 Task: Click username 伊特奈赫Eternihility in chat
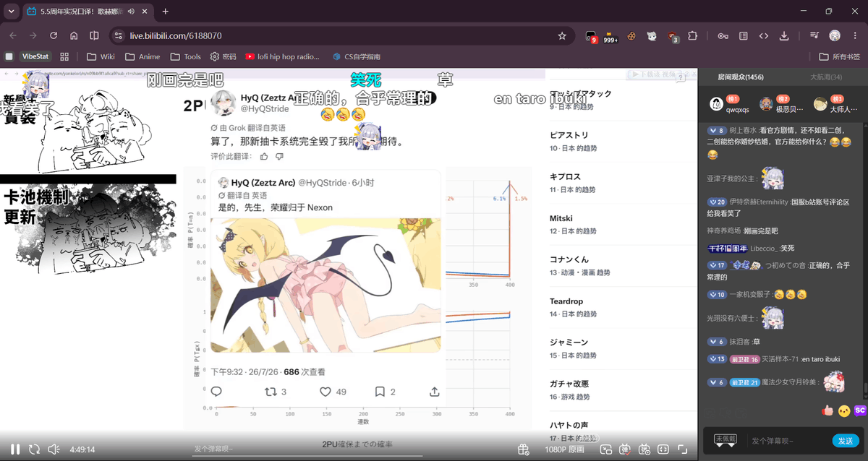coord(759,202)
